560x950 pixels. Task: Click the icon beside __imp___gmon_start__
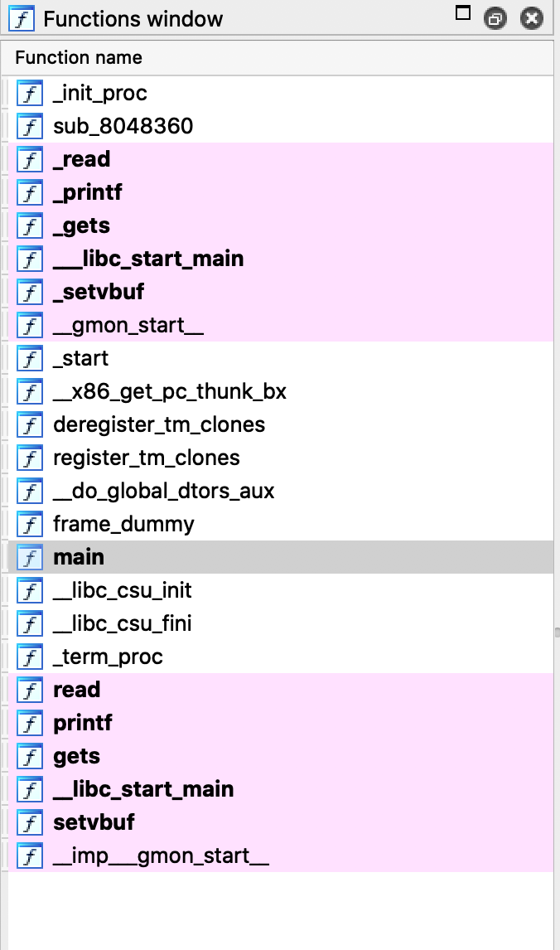click(30, 855)
